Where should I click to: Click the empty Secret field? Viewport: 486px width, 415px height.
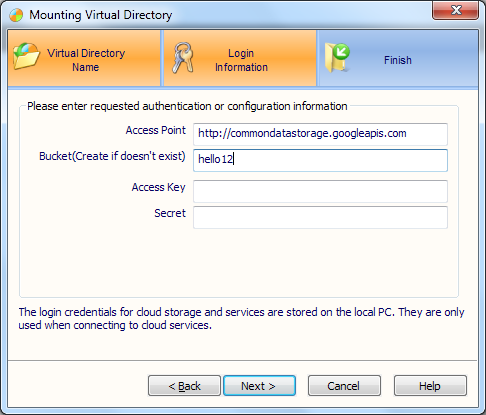(x=320, y=217)
